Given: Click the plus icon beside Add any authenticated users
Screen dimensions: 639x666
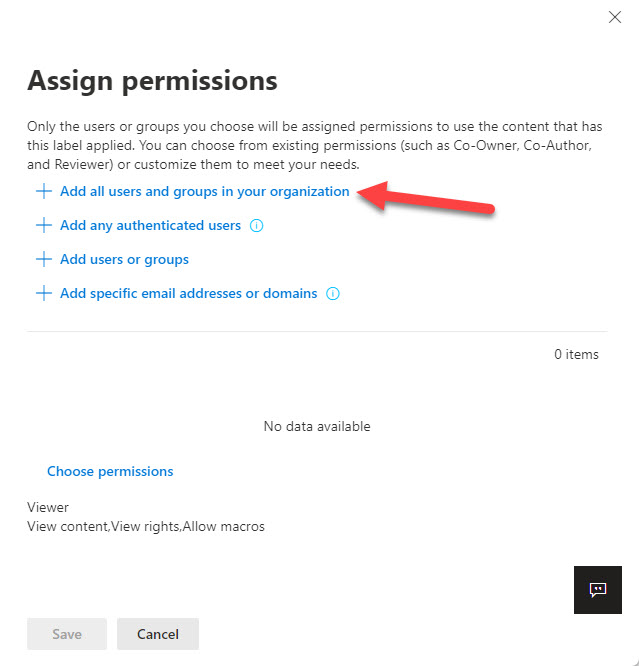Looking at the screenshot, I should point(43,225).
